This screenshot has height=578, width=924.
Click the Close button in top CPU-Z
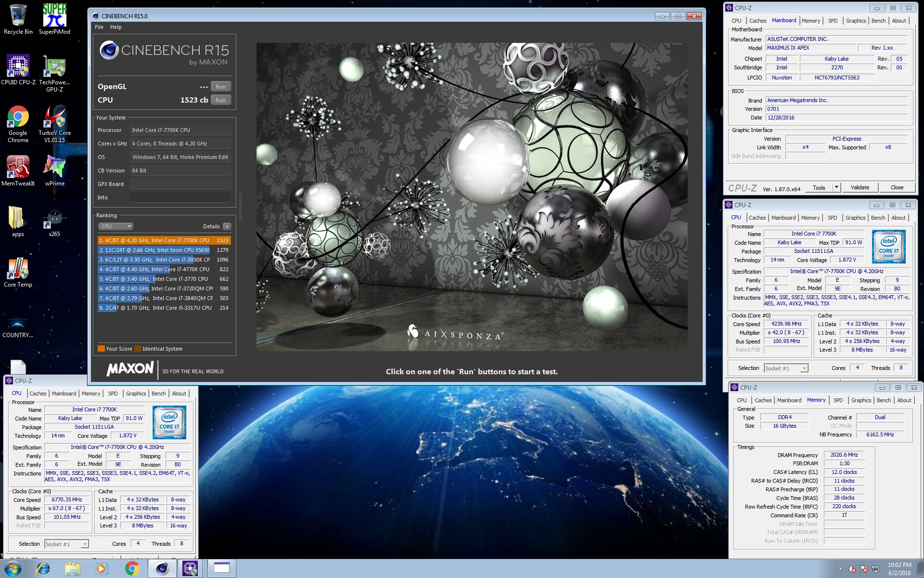pyautogui.click(x=897, y=187)
